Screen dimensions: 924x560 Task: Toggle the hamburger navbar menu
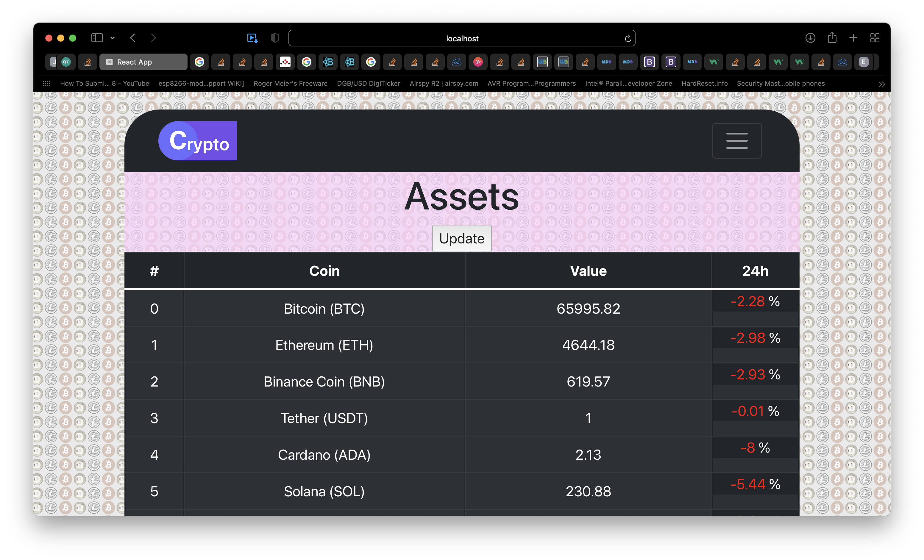coord(736,140)
